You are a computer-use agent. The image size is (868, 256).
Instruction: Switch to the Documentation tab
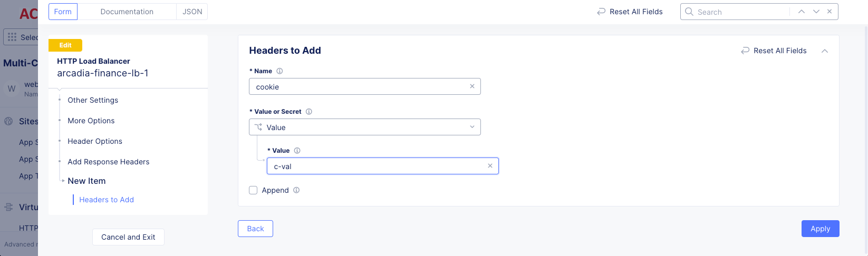127,12
